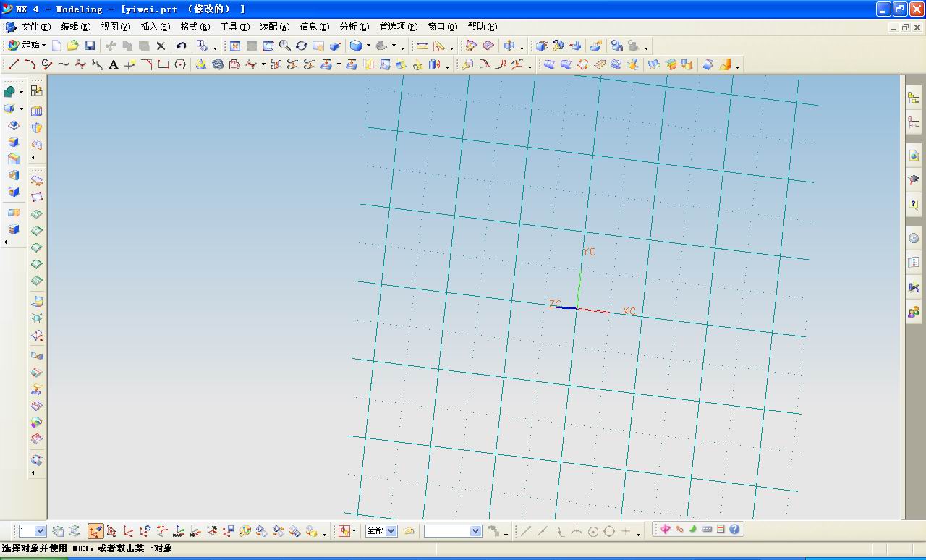The width and height of the screenshot is (926, 560).
Task: Select the Text tool labeled A
Action: click(114, 64)
